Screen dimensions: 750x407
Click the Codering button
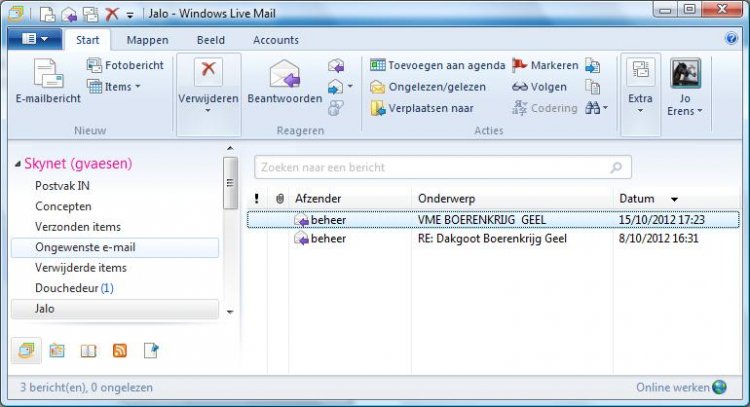[x=544, y=109]
